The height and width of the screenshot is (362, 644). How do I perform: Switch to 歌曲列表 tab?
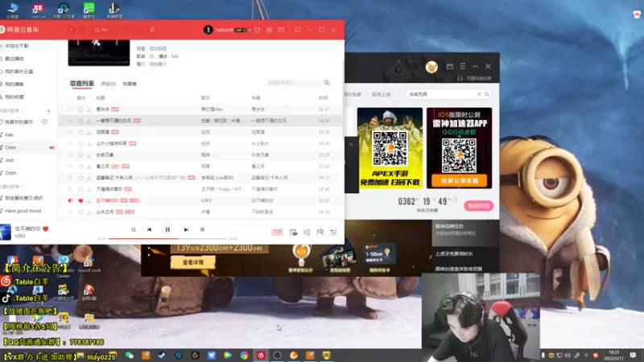82,84
